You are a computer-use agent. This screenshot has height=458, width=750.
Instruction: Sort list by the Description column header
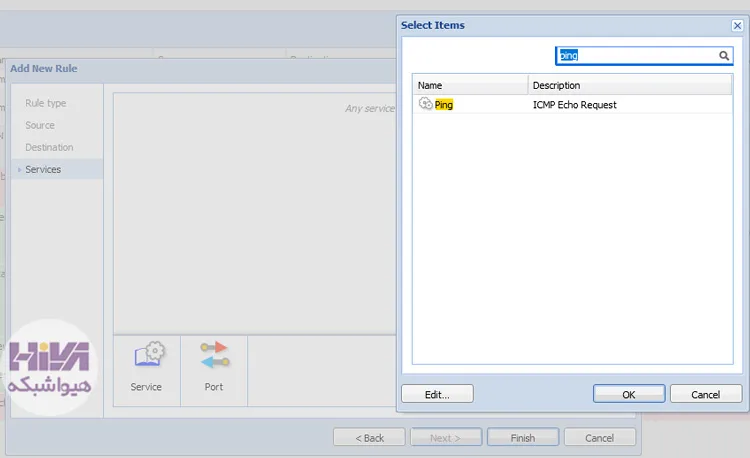(630, 85)
